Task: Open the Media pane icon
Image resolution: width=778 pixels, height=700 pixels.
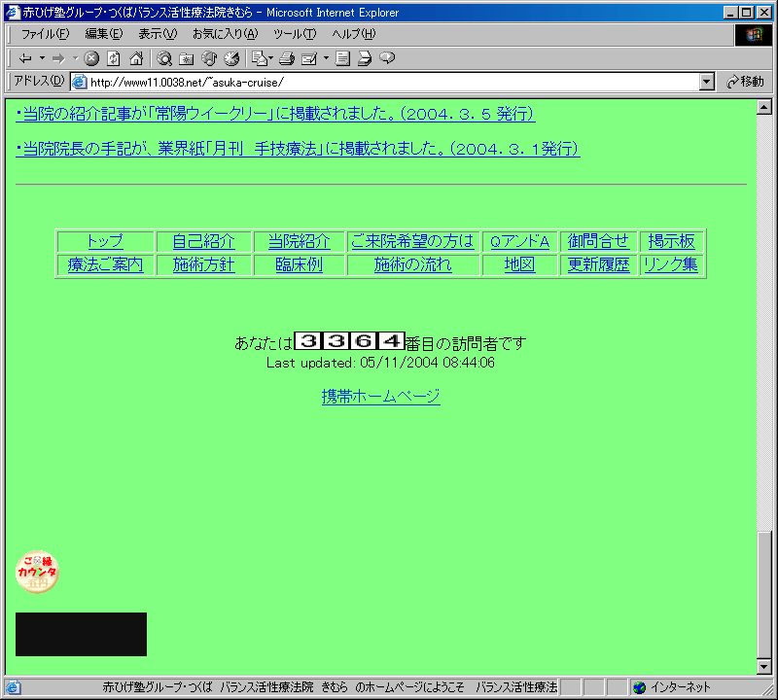Action: [209, 58]
